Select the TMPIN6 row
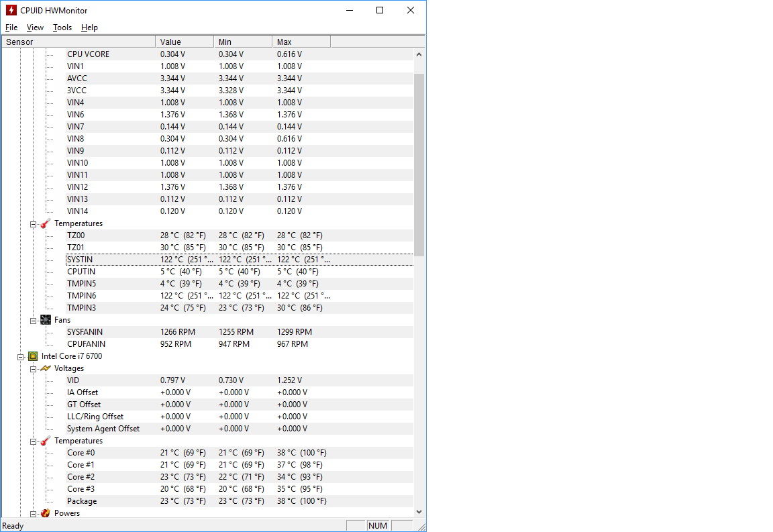The height and width of the screenshot is (532, 773). (x=240, y=296)
